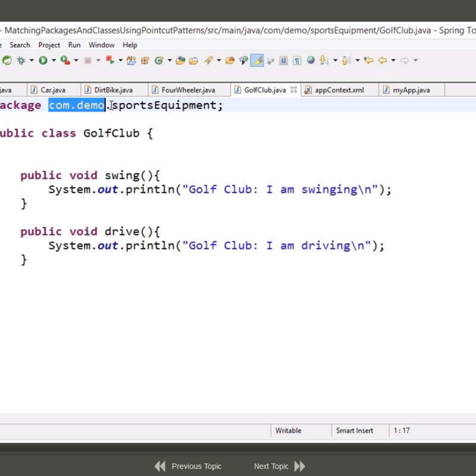Click the Debug bug icon
Viewport: 476px width, 476px height.
point(21,61)
